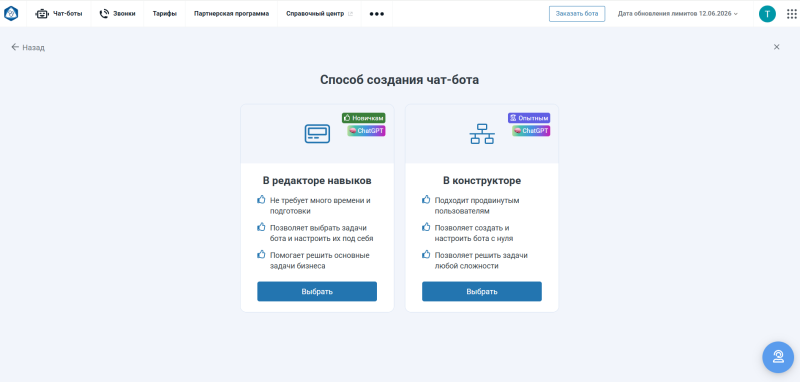The height and width of the screenshot is (382, 800).
Task: Show more menu items via three dots
Action: (377, 14)
